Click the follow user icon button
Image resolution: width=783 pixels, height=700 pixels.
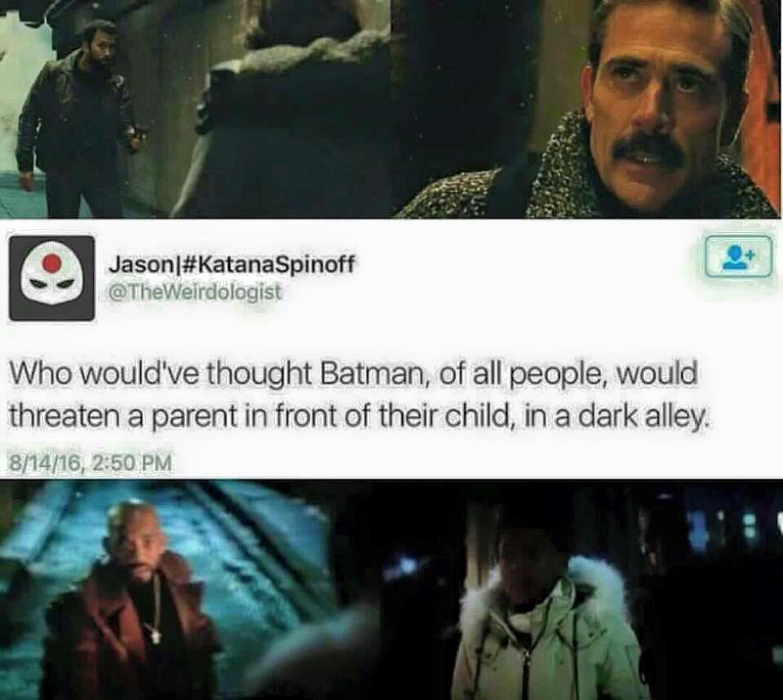[x=739, y=257]
